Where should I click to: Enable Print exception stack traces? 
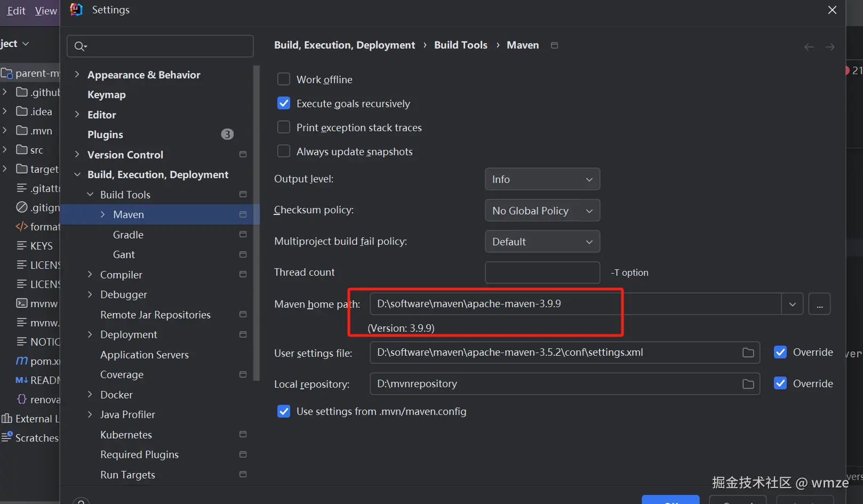(x=284, y=127)
